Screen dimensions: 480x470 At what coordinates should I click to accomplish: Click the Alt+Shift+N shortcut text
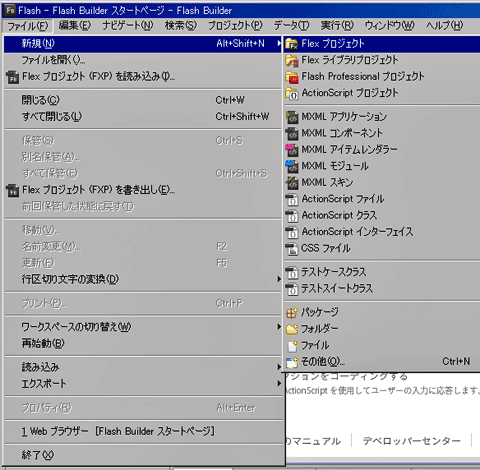(240, 43)
